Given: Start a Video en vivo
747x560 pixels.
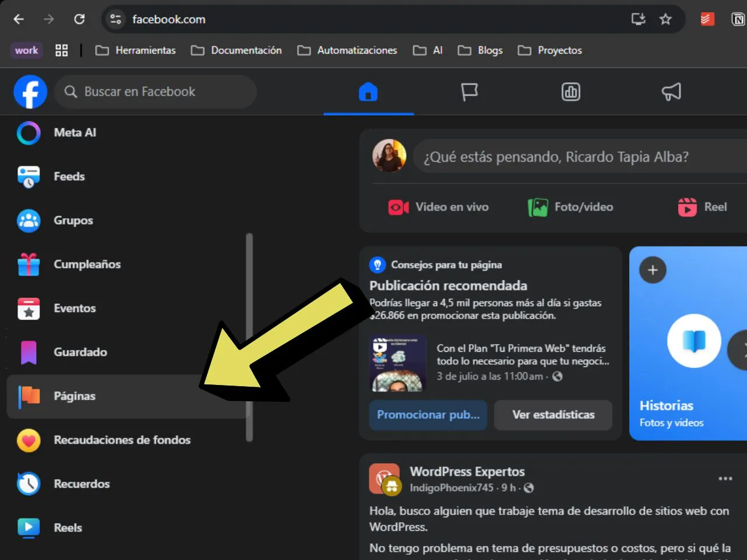Looking at the screenshot, I should 438,207.
